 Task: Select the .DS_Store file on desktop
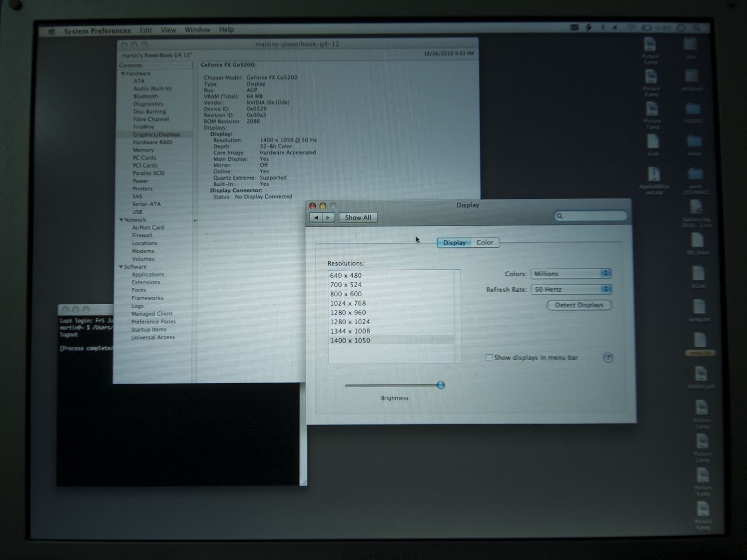[698, 244]
